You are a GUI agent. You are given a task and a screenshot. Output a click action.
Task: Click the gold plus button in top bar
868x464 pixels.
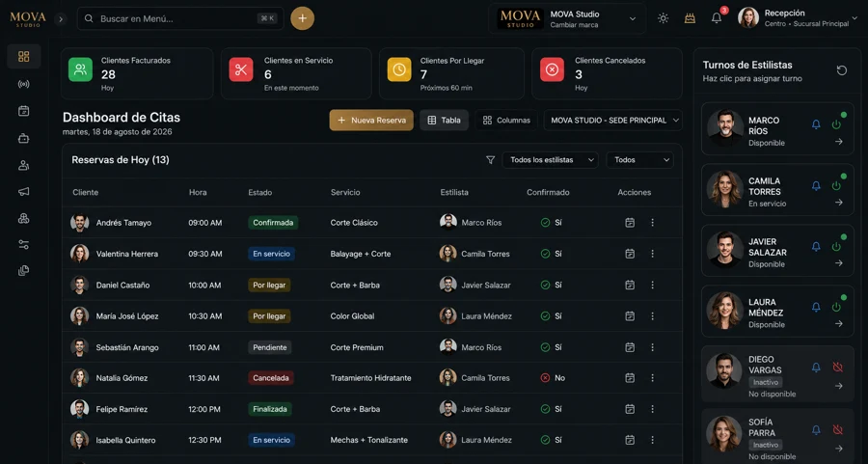click(x=302, y=18)
